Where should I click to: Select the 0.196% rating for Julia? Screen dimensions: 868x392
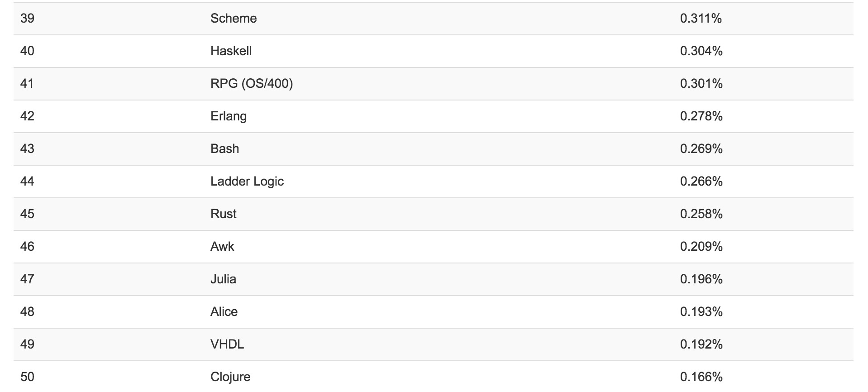pyautogui.click(x=701, y=279)
